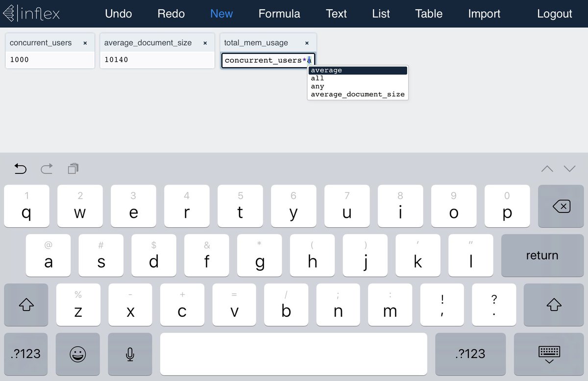Image resolution: width=588 pixels, height=381 pixels.
Task: Tap the emoji key on the keyboard
Action: pyautogui.click(x=78, y=354)
